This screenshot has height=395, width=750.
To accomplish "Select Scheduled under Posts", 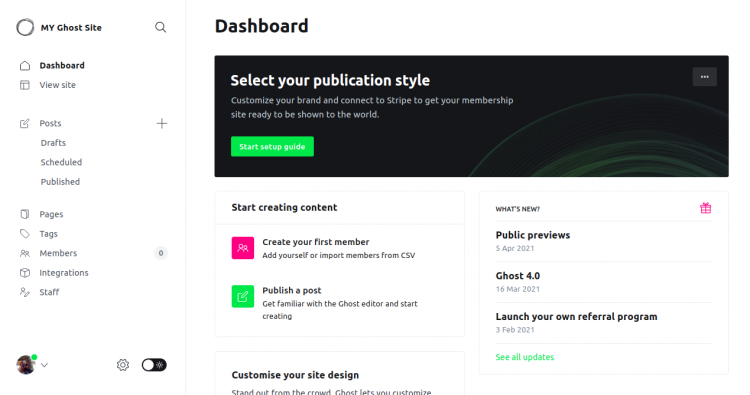I will 61,163.
